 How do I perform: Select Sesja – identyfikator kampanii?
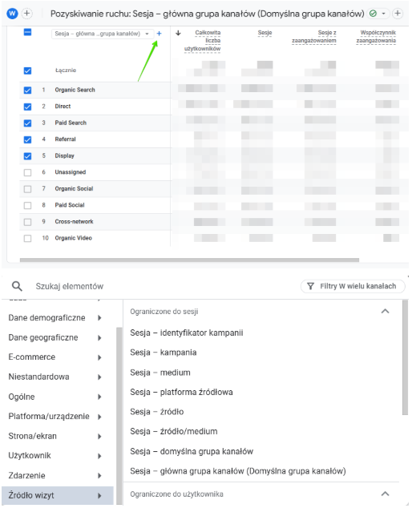[x=187, y=333]
